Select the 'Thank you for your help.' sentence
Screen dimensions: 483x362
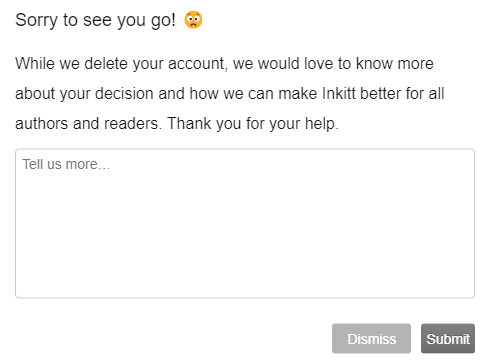point(253,123)
